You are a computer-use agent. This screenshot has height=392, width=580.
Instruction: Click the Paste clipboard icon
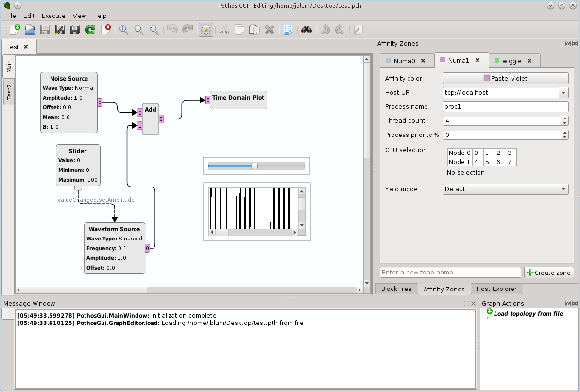pyautogui.click(x=255, y=30)
